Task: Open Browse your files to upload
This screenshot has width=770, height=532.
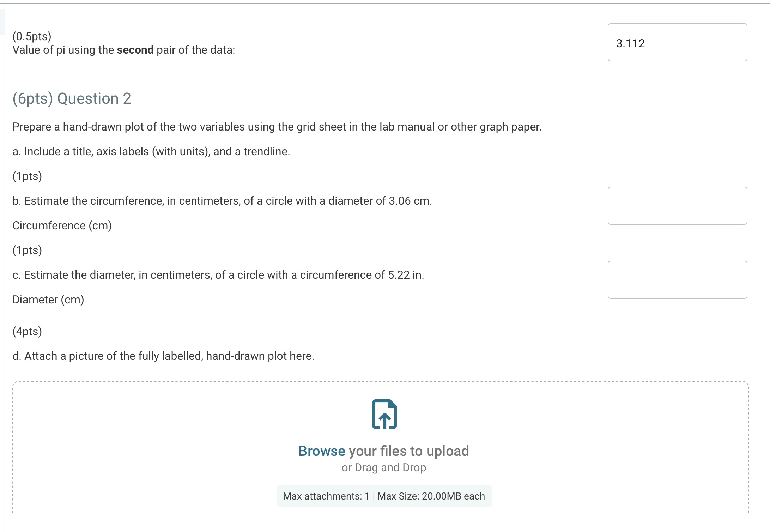Action: tap(383, 451)
